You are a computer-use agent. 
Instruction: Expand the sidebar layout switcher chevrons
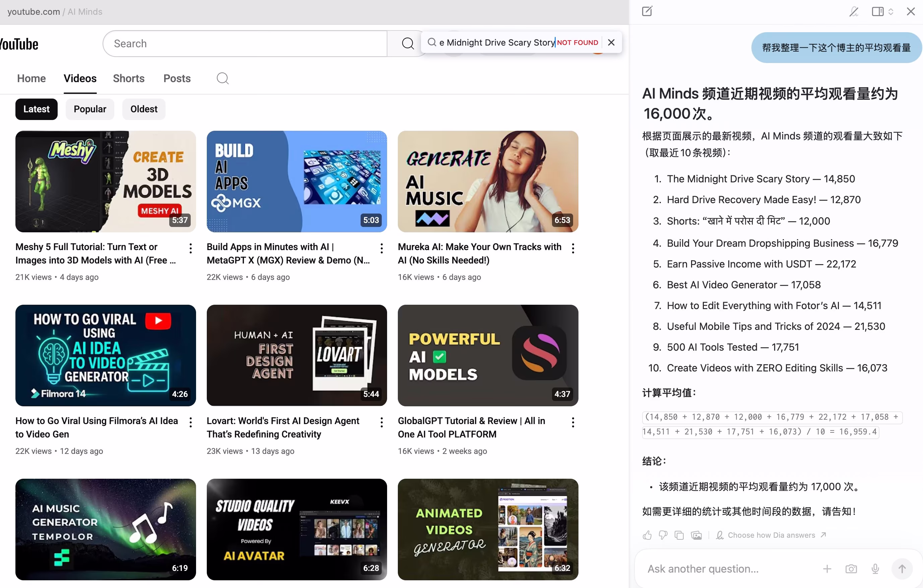coord(891,11)
